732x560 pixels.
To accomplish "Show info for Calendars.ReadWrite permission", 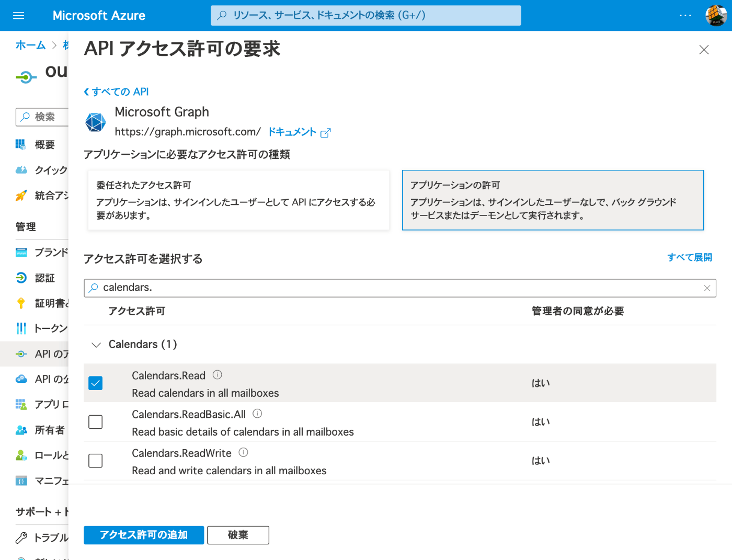I will click(243, 452).
